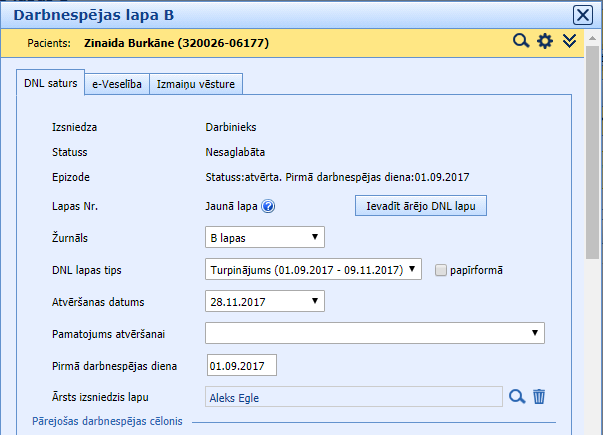The height and width of the screenshot is (435, 603).
Task: Clear the doctor field with the trash icon
Action: tap(539, 396)
